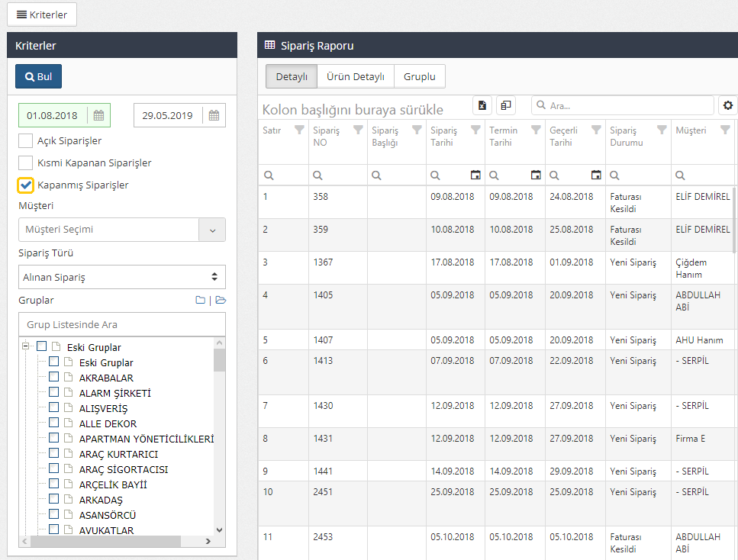The image size is (738, 560).
Task: Click the Grup Listesinde Ara field
Action: point(122,324)
